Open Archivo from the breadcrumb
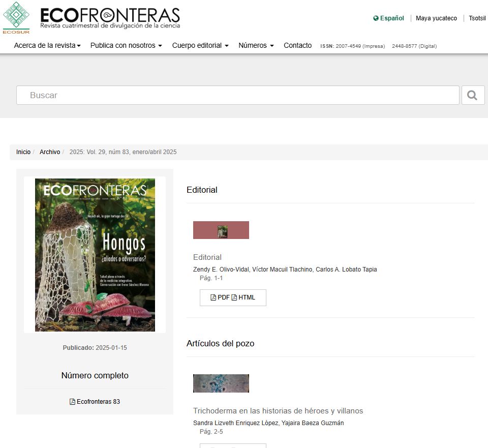Viewport: 488px width, 448px height. (50, 152)
